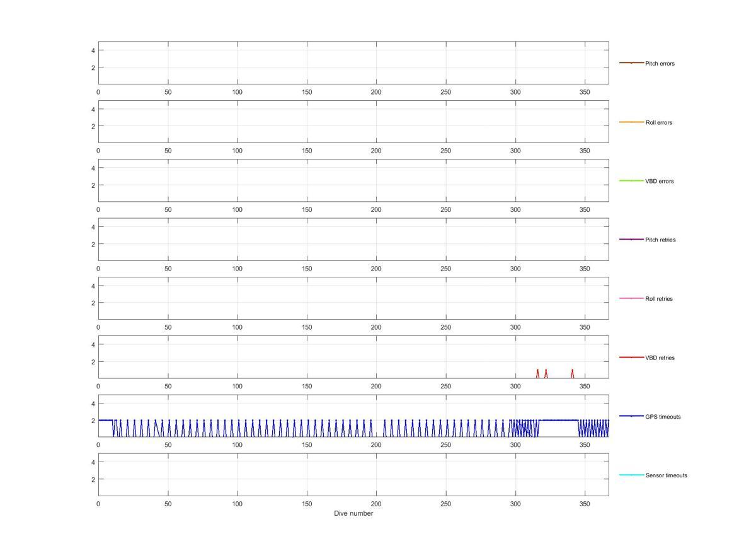The width and height of the screenshot is (756, 558).
Task: Click the flat GPS timeouts segment between dives 320 and 345
Action: 559,420
